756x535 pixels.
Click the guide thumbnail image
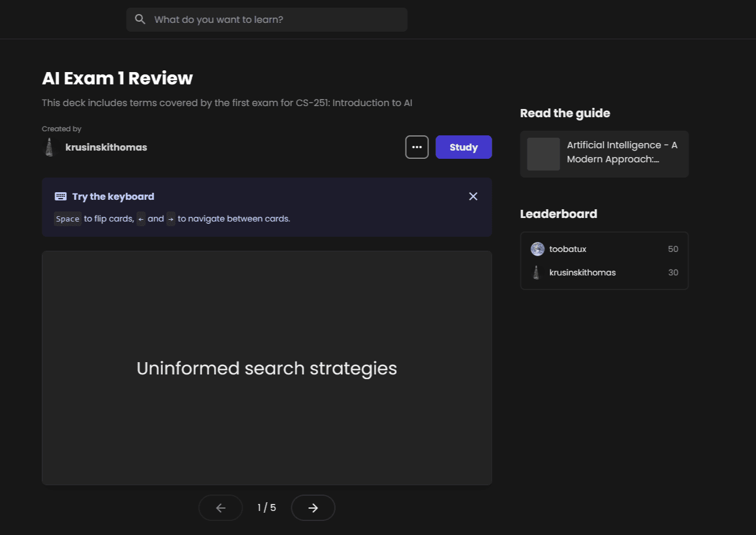pyautogui.click(x=543, y=154)
